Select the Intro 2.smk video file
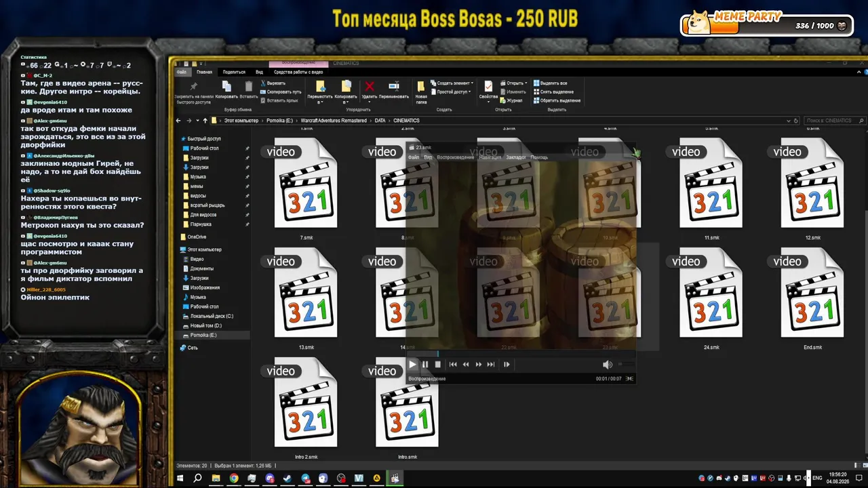 pyautogui.click(x=306, y=408)
